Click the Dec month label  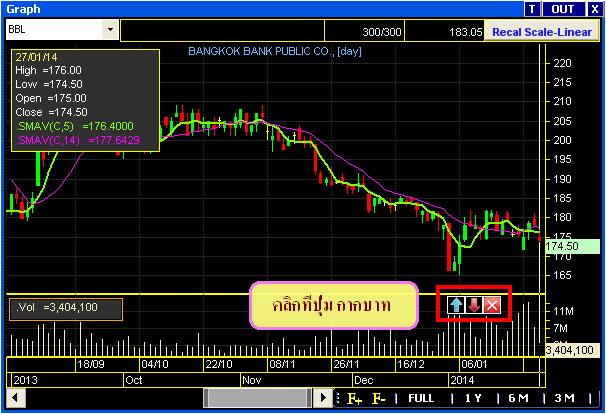tap(364, 380)
